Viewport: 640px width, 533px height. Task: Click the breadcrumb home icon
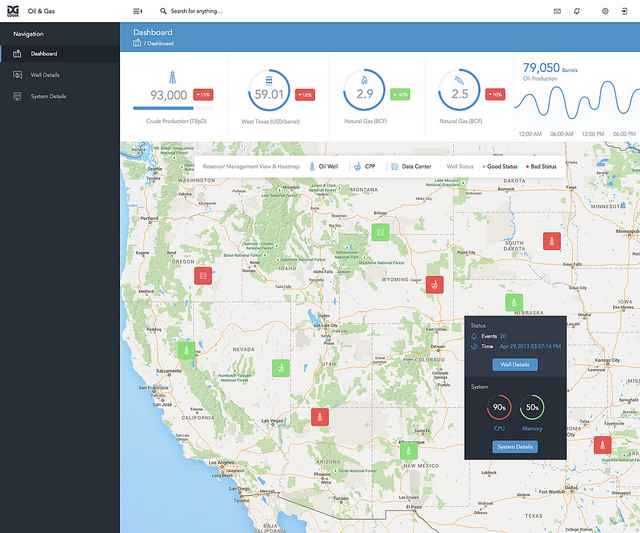pyautogui.click(x=137, y=43)
